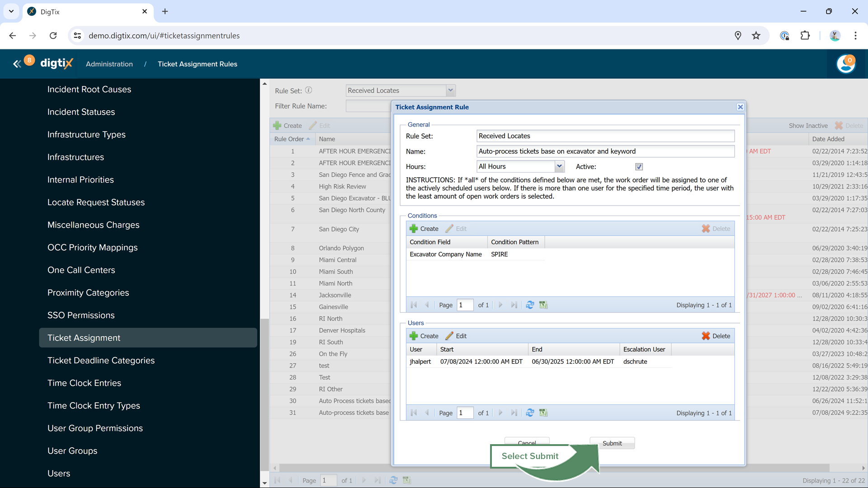Open the user profile avatar in the header

point(845,64)
